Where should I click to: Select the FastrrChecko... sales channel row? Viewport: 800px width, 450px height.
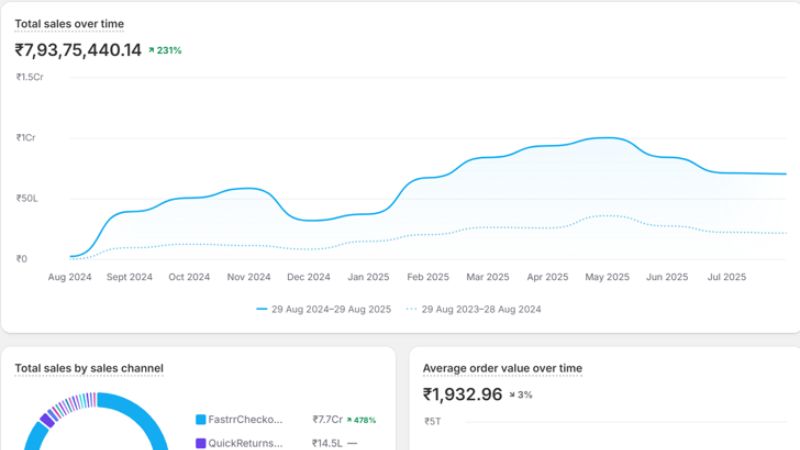pos(245,420)
